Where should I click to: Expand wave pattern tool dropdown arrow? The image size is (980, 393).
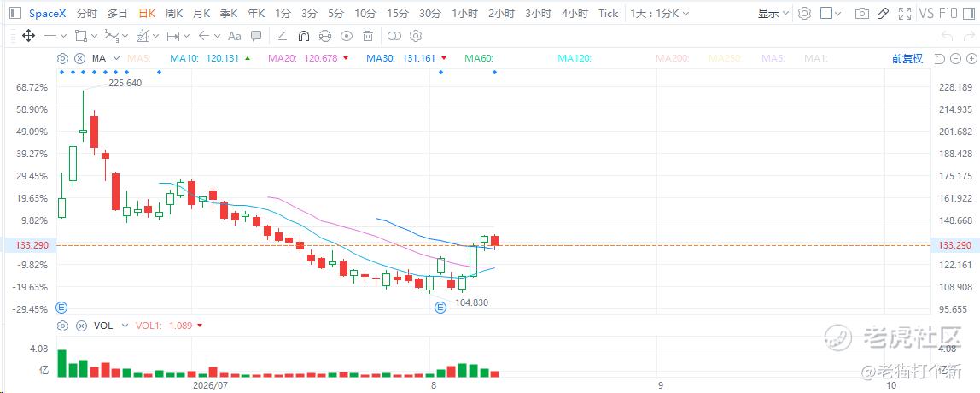[x=125, y=36]
